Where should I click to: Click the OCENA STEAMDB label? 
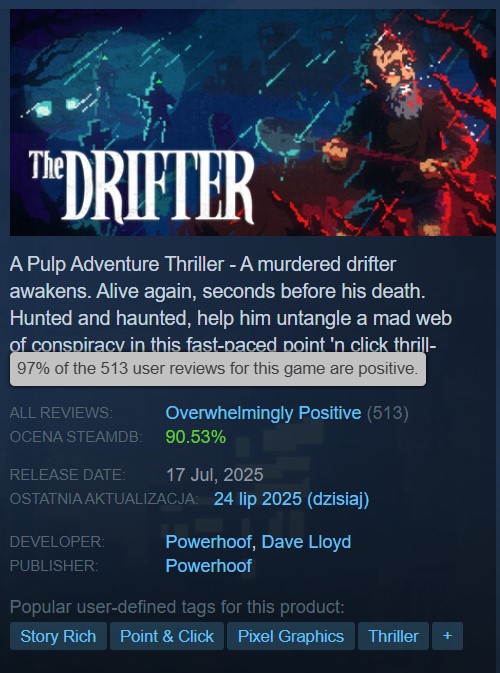(x=76, y=437)
